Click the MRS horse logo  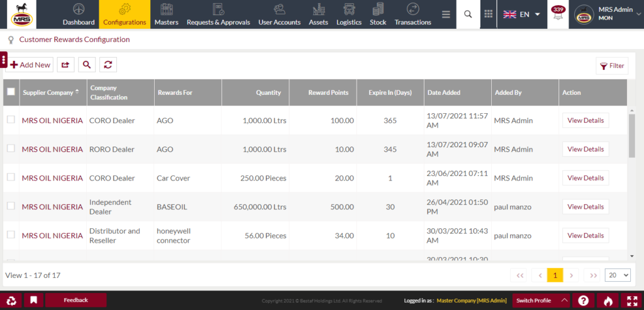21,14
